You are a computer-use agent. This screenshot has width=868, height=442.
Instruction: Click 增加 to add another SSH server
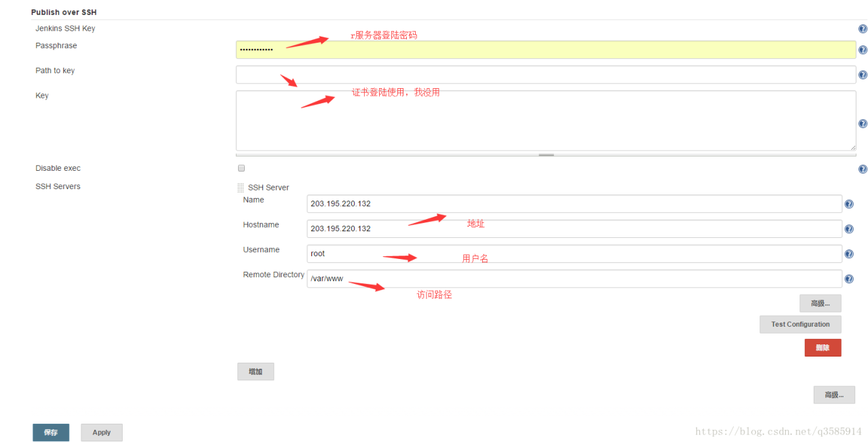coord(255,371)
